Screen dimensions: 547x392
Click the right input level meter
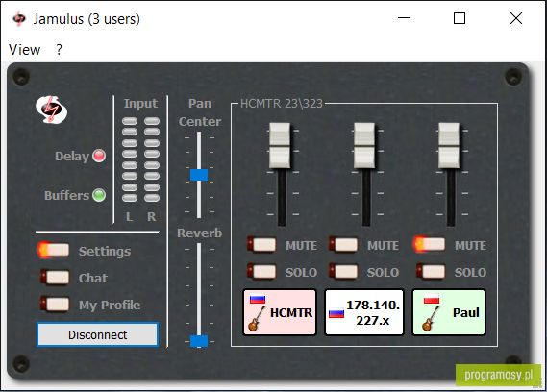[x=152, y=159]
